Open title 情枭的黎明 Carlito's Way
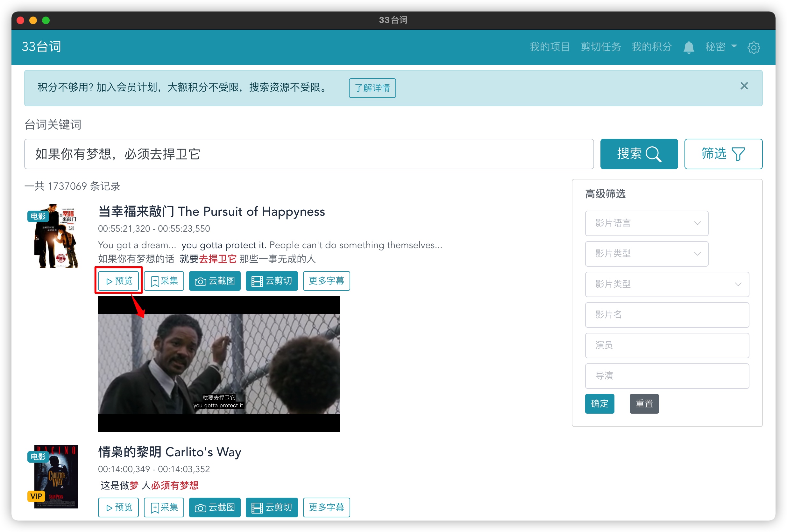 pos(170,452)
